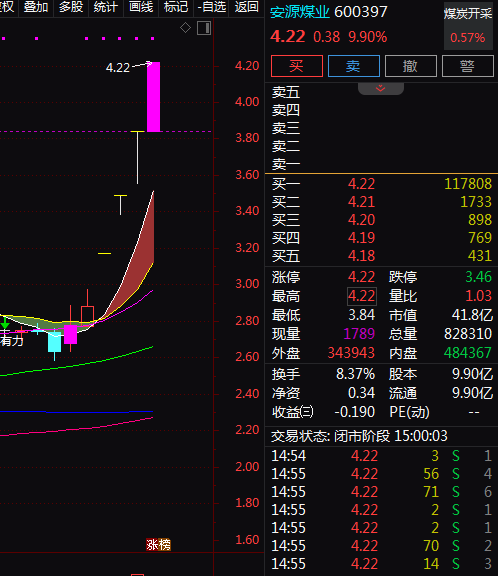Click the 总量 value 828310
The width and height of the screenshot is (498, 576).
[468, 334]
